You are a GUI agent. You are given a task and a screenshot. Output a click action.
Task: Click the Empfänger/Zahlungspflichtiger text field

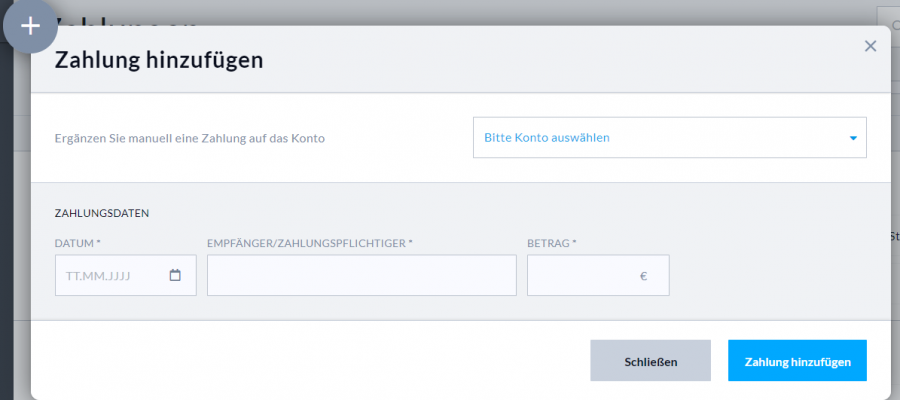pos(361,276)
